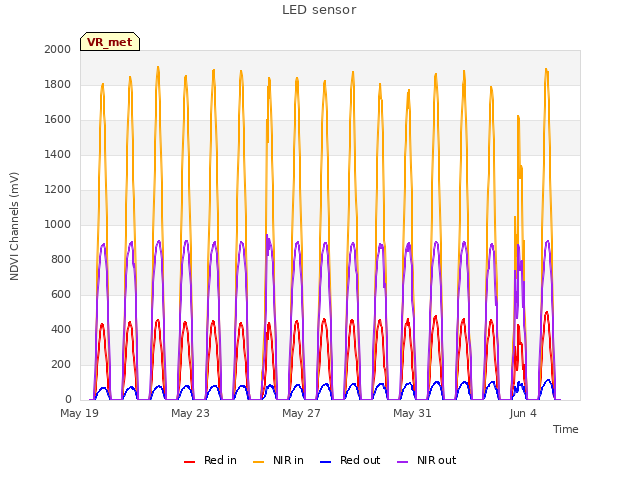
Task: Click the blue legend color marker
Action: 325,462
